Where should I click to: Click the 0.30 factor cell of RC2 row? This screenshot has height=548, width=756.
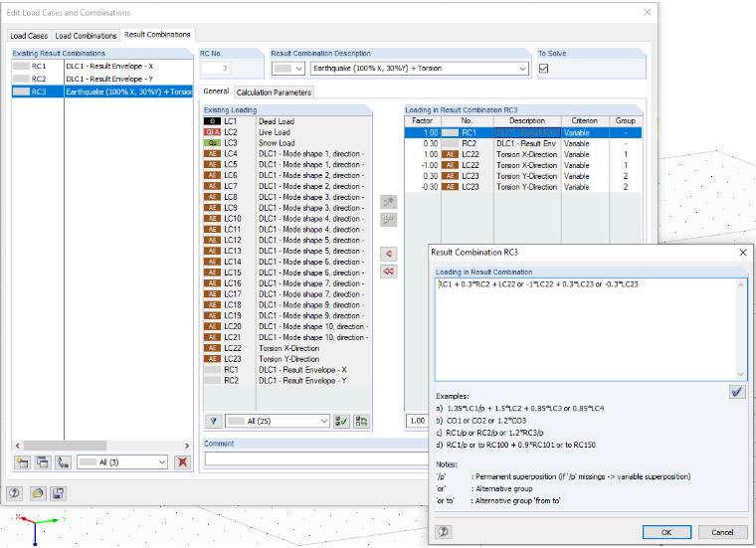tap(423, 143)
